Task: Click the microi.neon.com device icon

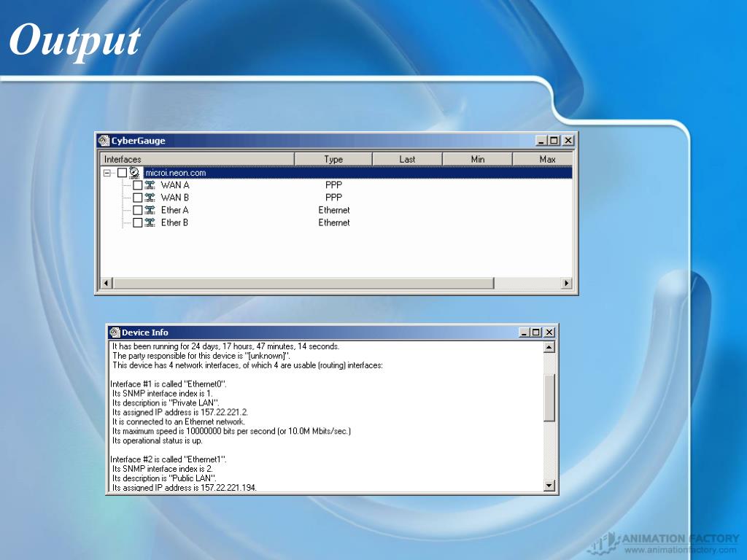Action: (135, 173)
